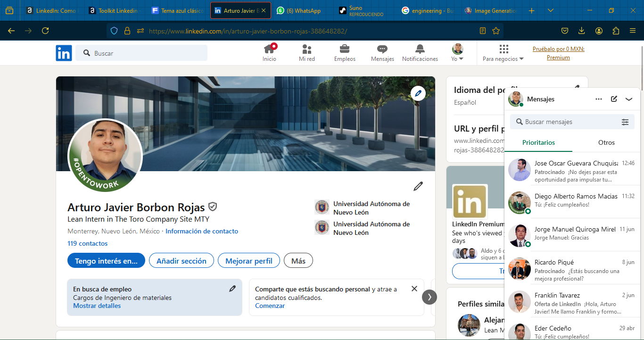Open Firefox extensions puzzle icon
The image size is (644, 340).
[616, 31]
